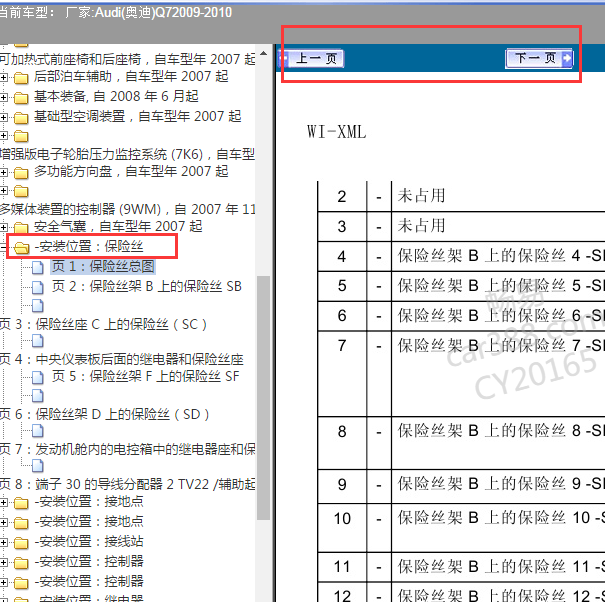Click page icon of 页 2 保险丝架 B
The width and height of the screenshot is (605, 602).
37,287
